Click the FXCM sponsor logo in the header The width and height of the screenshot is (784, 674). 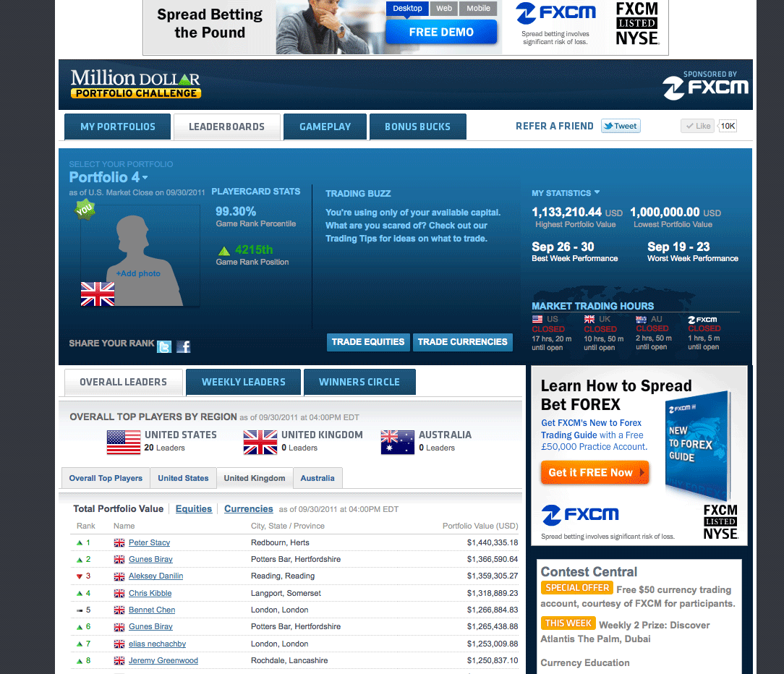(x=705, y=85)
